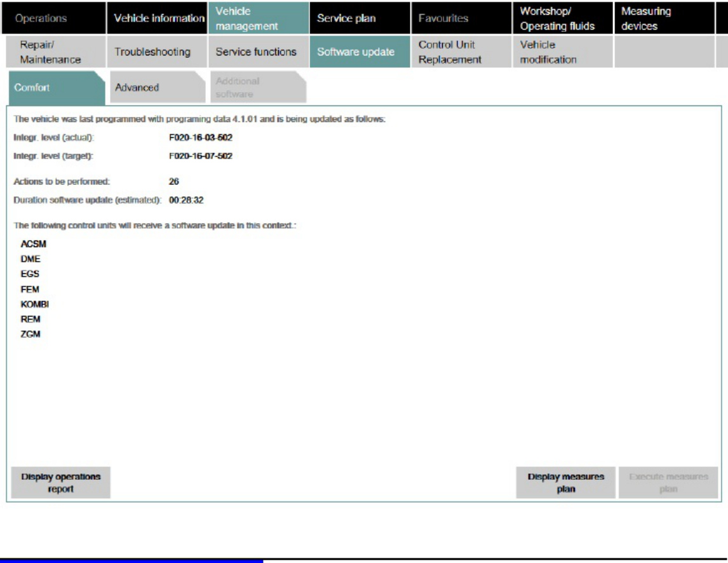Select the Software update submenu

click(360, 52)
